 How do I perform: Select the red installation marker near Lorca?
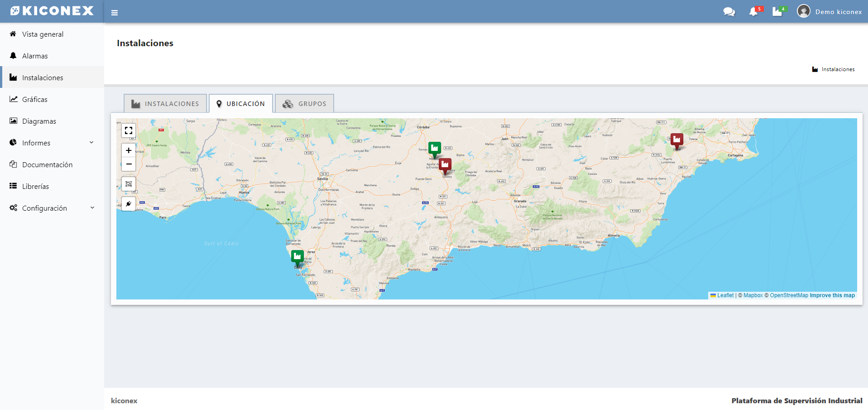[676, 140]
